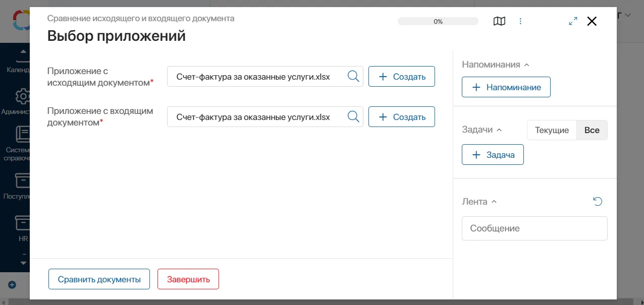Collapse the Лента section

click(x=494, y=202)
